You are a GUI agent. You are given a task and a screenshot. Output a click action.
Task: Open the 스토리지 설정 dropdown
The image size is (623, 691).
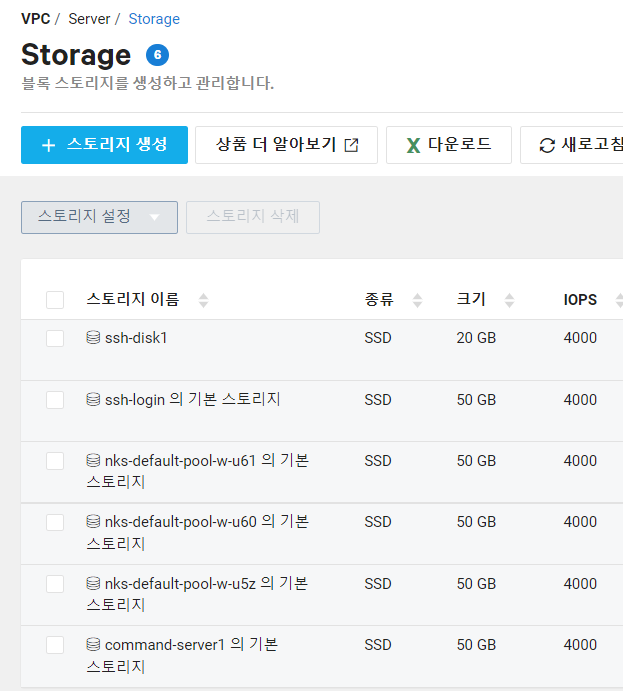(x=99, y=217)
